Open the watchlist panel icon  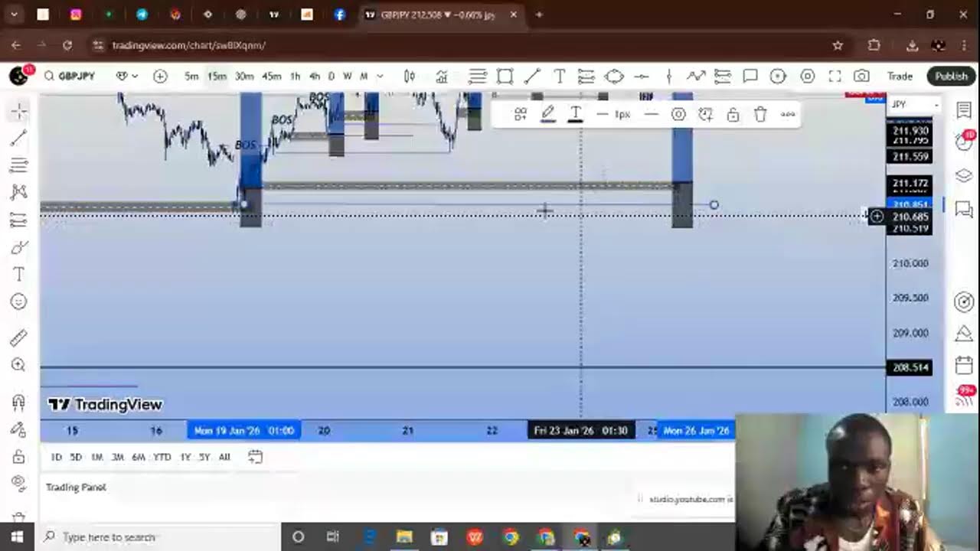click(x=964, y=111)
